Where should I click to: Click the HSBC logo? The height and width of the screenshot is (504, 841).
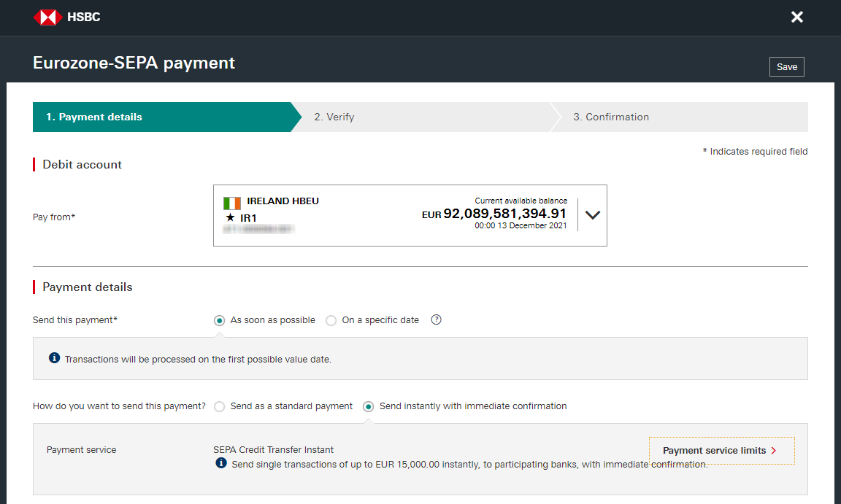tap(66, 17)
